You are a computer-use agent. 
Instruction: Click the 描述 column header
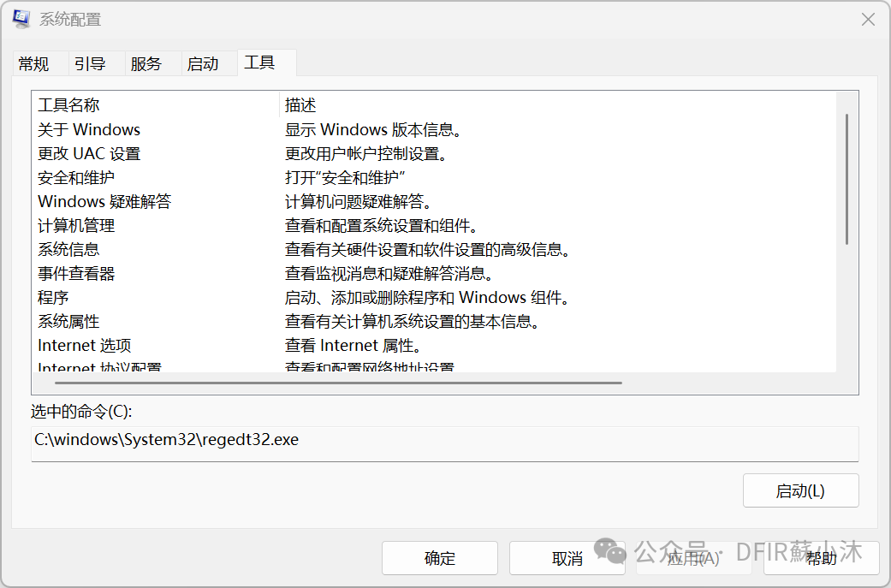[x=558, y=105]
